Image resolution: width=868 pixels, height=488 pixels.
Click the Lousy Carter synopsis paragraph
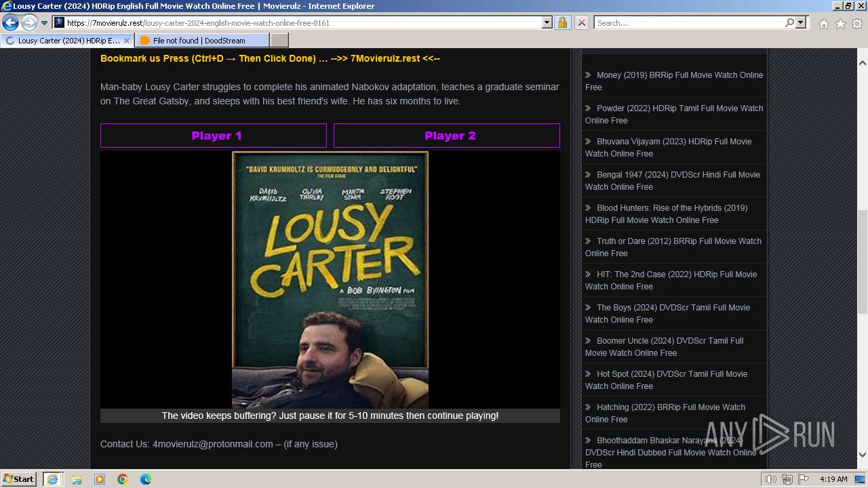[330, 94]
